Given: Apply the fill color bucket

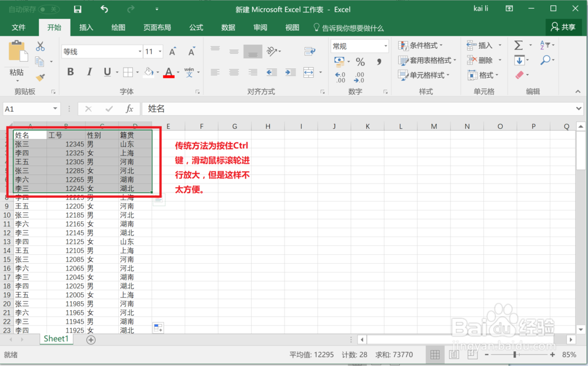Looking at the screenshot, I should coord(149,72).
